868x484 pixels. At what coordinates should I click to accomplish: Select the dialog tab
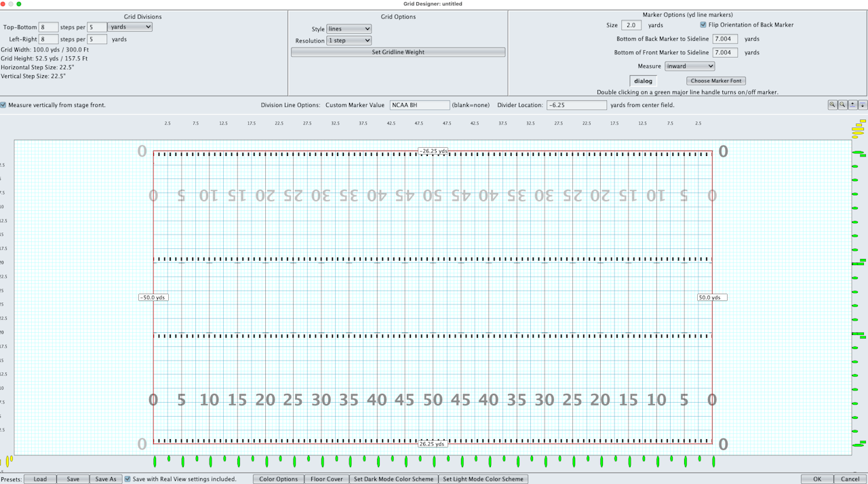(x=643, y=81)
